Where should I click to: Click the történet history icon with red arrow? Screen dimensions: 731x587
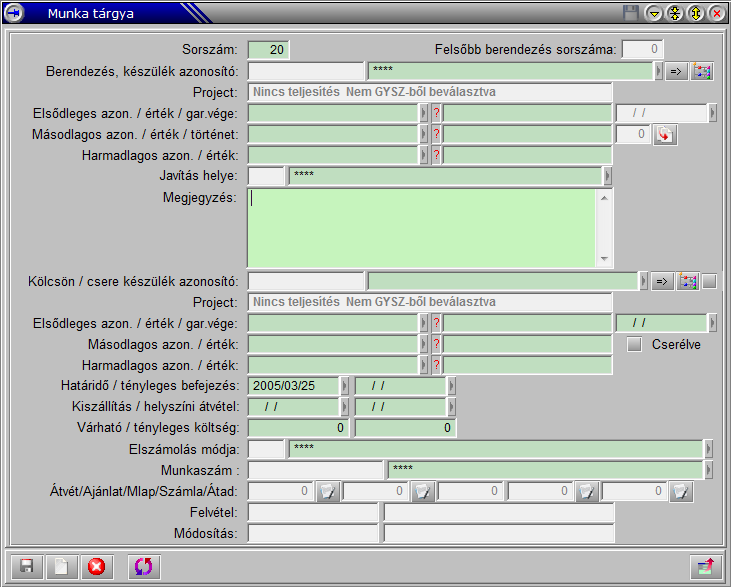[x=665, y=134]
